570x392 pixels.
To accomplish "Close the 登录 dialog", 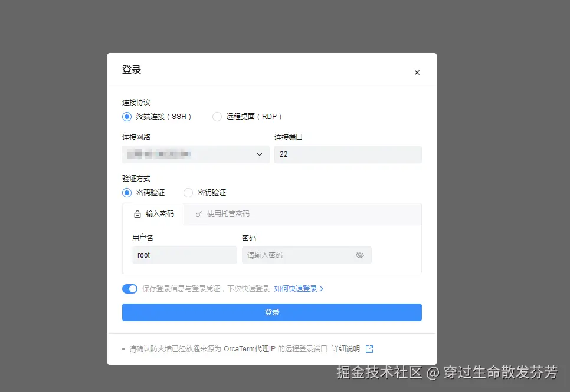I will coord(417,72).
